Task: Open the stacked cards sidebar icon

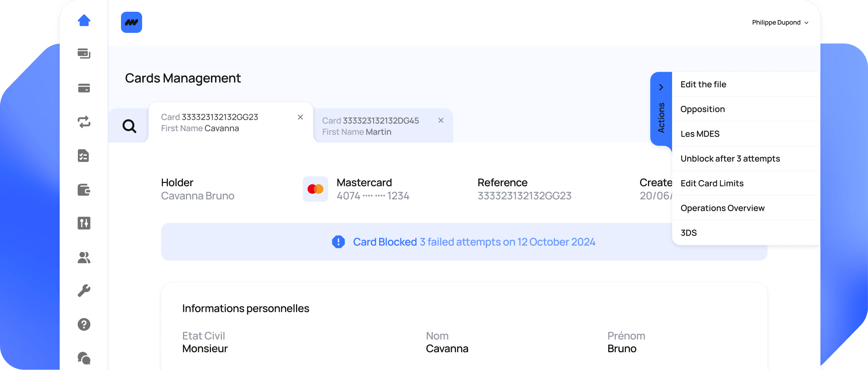Action: click(x=84, y=54)
